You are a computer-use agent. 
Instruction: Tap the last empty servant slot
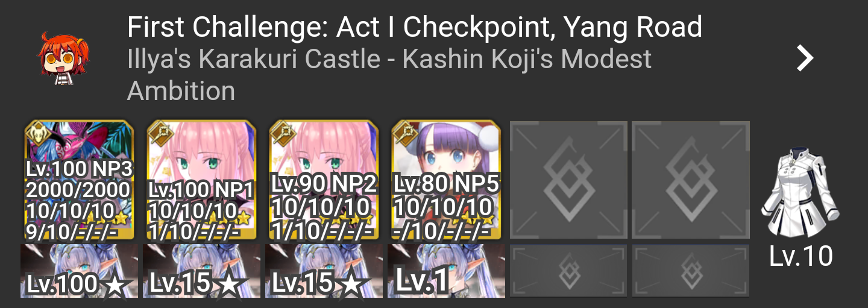[x=691, y=180]
